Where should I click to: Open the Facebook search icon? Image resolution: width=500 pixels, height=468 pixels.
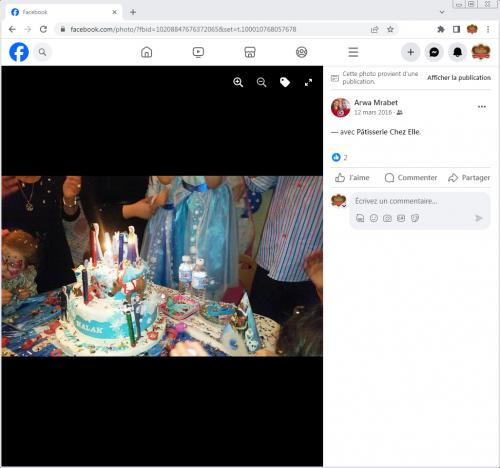[42, 52]
